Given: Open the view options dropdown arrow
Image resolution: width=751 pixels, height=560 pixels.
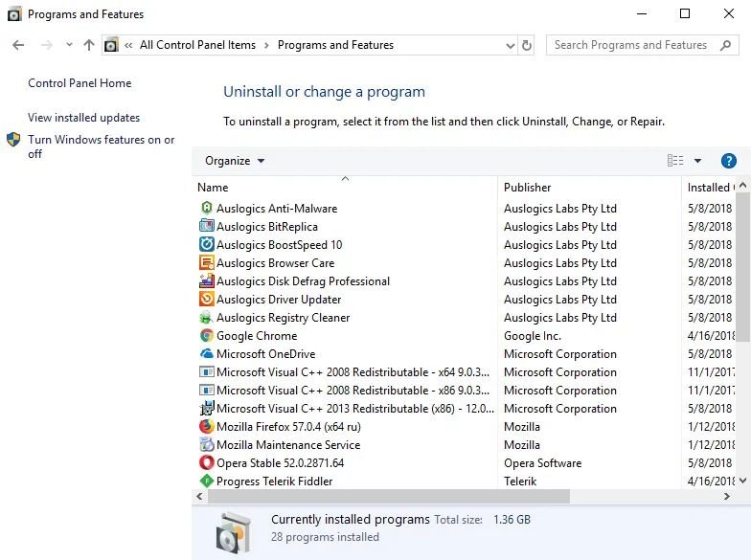Looking at the screenshot, I should tap(697, 161).
